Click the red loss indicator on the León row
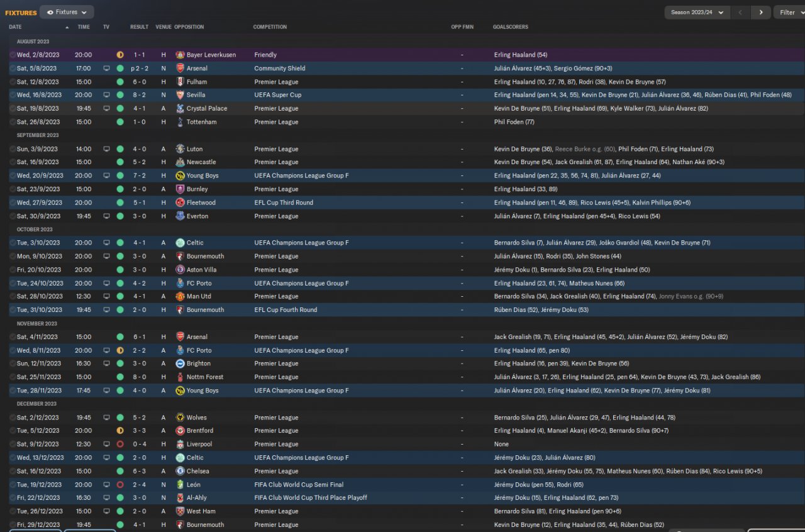Image resolution: width=805 pixels, height=532 pixels. [120, 485]
